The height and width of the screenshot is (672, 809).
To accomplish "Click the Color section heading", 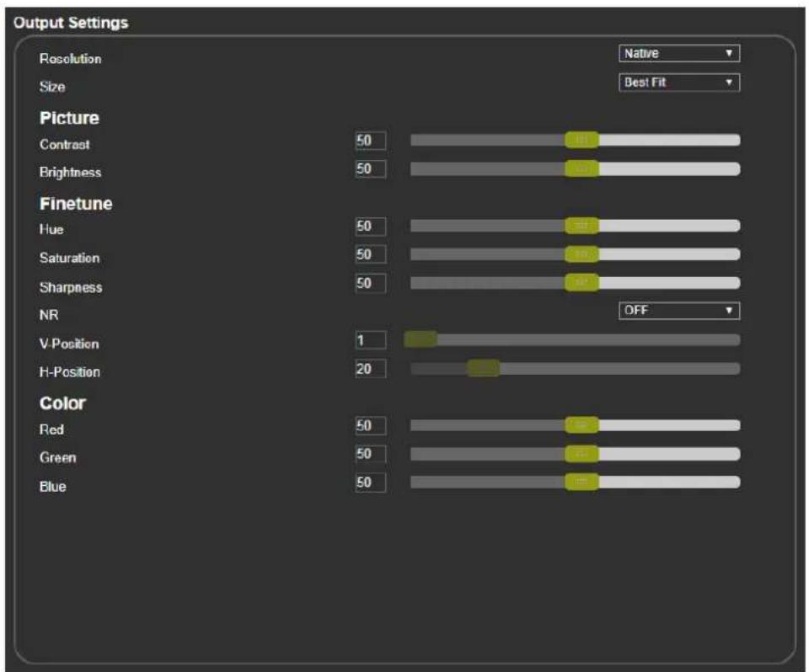I will click(x=62, y=403).
